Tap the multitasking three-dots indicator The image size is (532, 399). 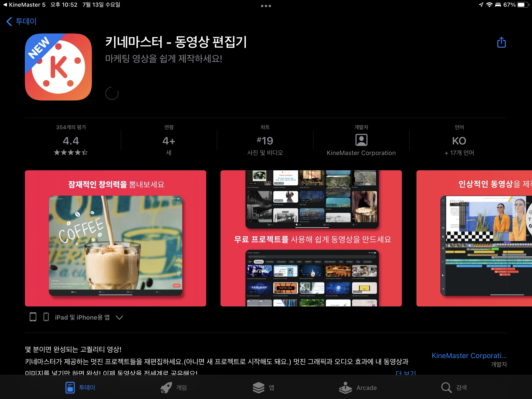tap(266, 6)
